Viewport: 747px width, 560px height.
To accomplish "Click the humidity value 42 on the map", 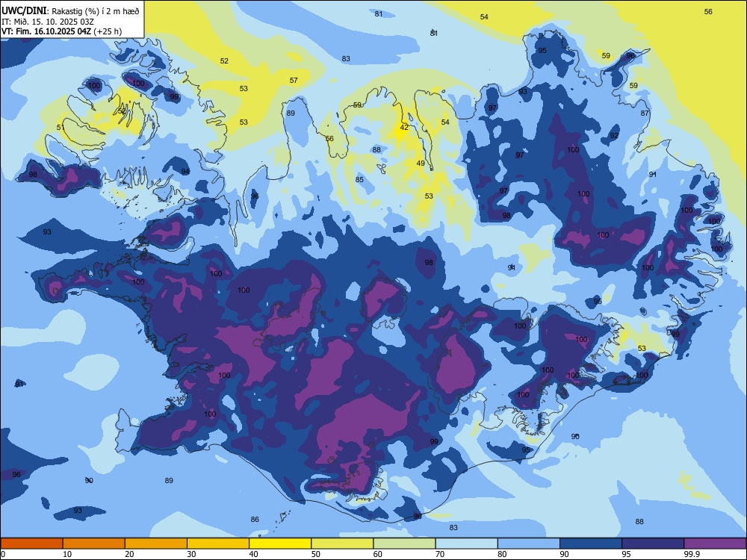I will 404,127.
